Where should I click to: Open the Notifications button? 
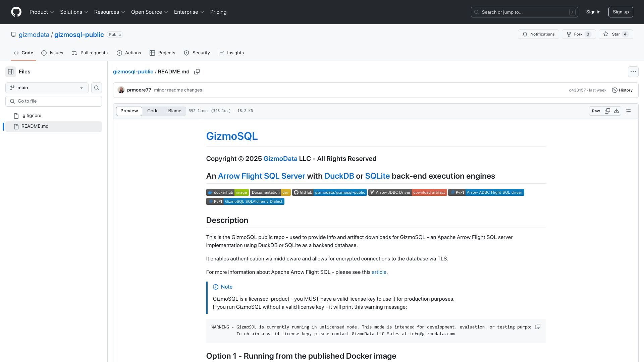click(x=538, y=34)
